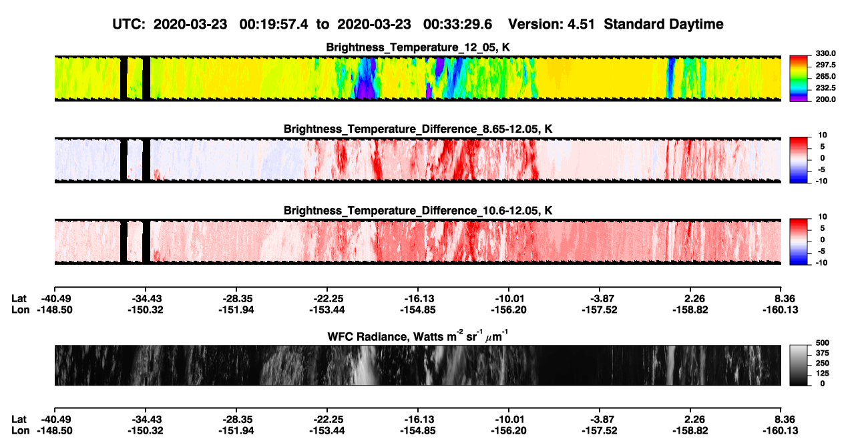Select the start time 00:19:57.4 in the header
Viewport: 868px width, 445px height.
[275, 24]
